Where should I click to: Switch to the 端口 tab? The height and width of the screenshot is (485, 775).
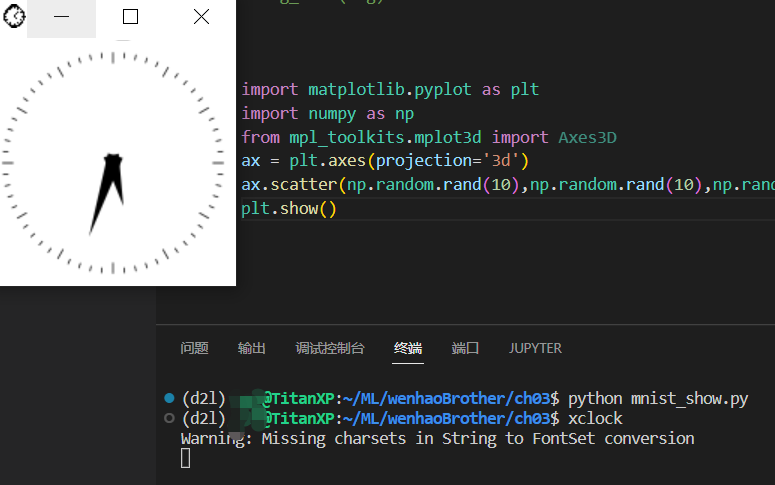pos(465,348)
